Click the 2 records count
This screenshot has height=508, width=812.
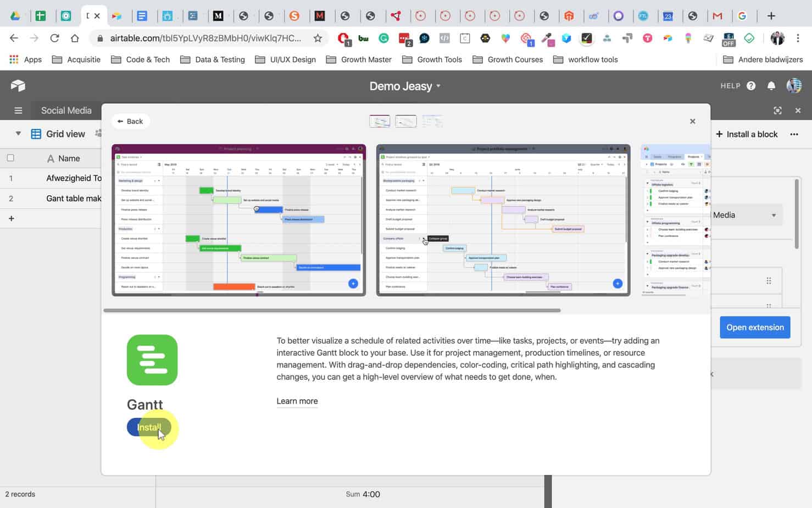20,494
